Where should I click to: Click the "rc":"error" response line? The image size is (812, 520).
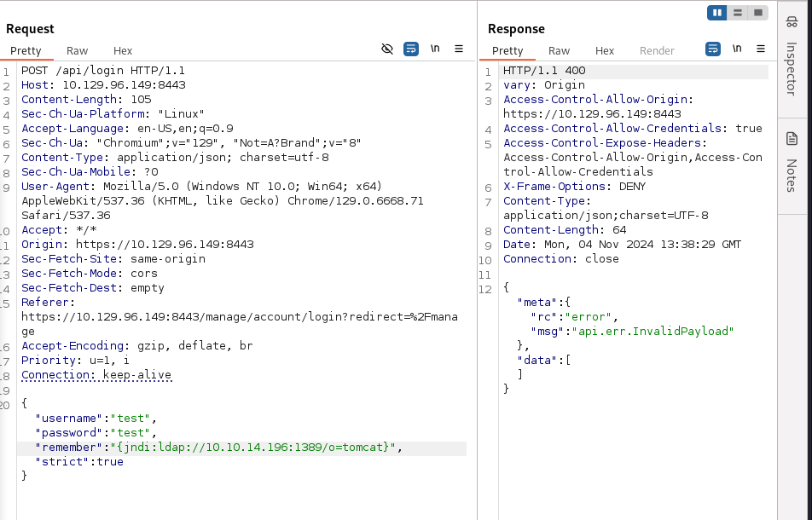pyautogui.click(x=574, y=316)
